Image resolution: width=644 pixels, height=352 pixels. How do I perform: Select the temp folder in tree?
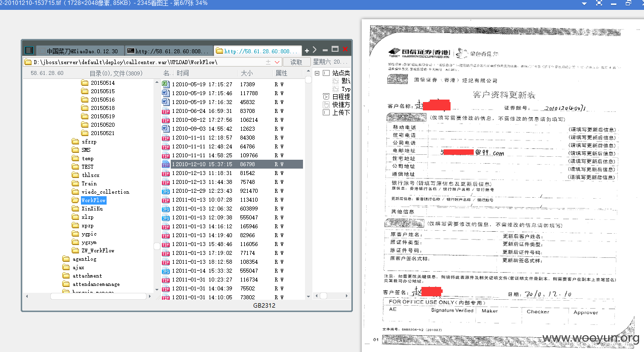point(83,158)
